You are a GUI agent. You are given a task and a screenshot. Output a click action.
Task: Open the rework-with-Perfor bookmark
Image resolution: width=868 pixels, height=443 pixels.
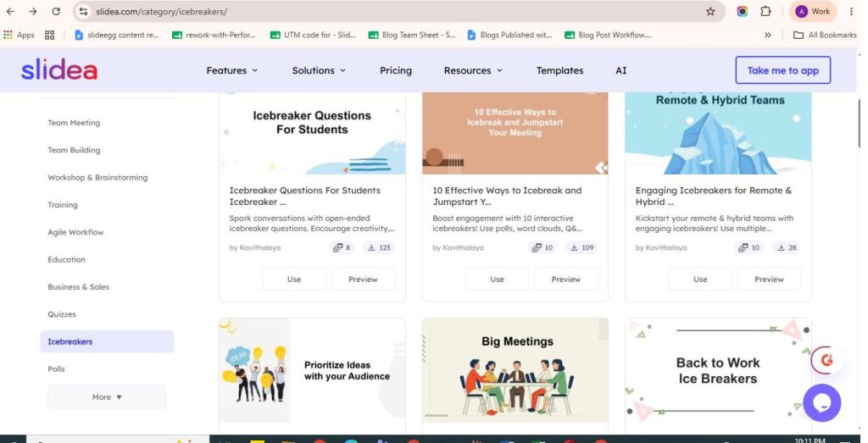pos(214,35)
